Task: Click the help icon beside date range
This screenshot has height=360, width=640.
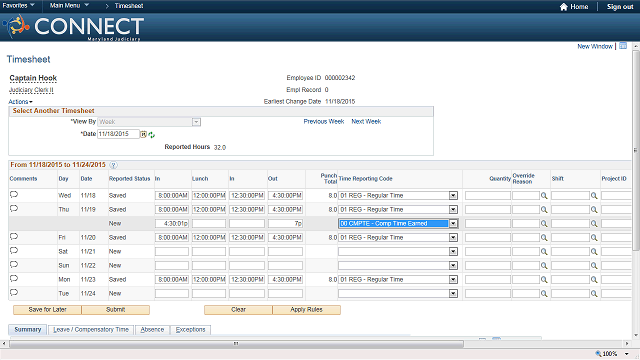Action: [x=113, y=165]
